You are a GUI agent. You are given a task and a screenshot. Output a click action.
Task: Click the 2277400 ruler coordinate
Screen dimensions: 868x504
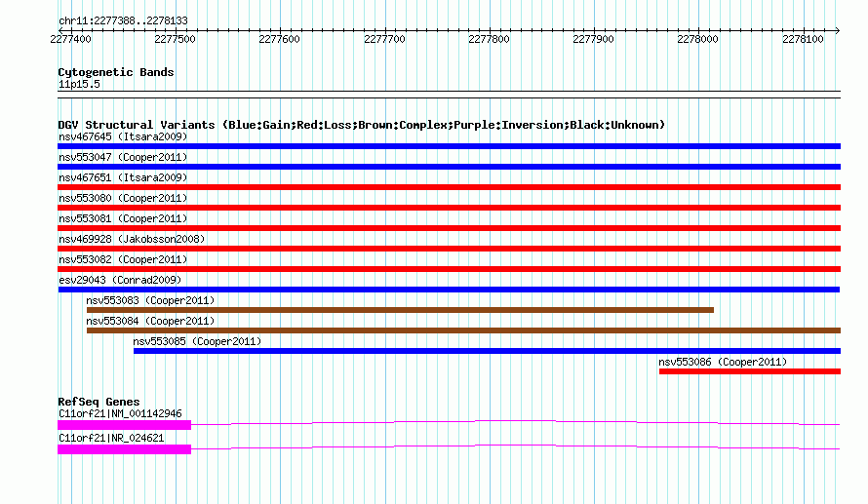70,39
